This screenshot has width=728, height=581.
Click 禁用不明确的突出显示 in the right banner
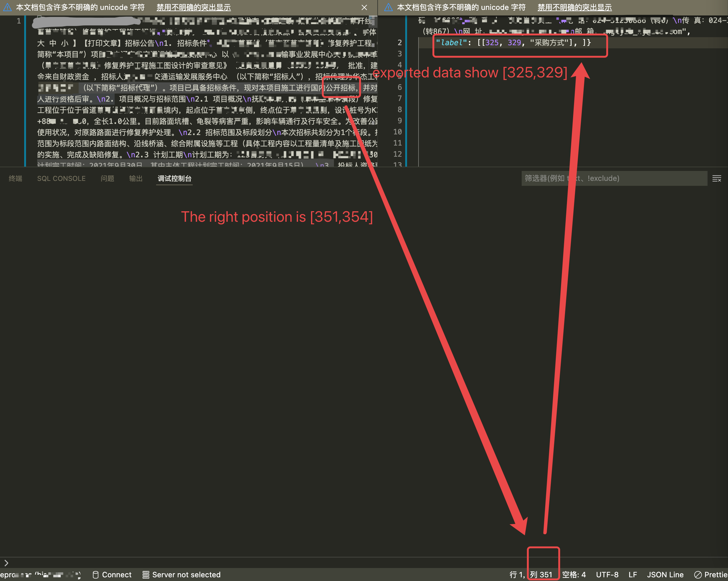(574, 7)
